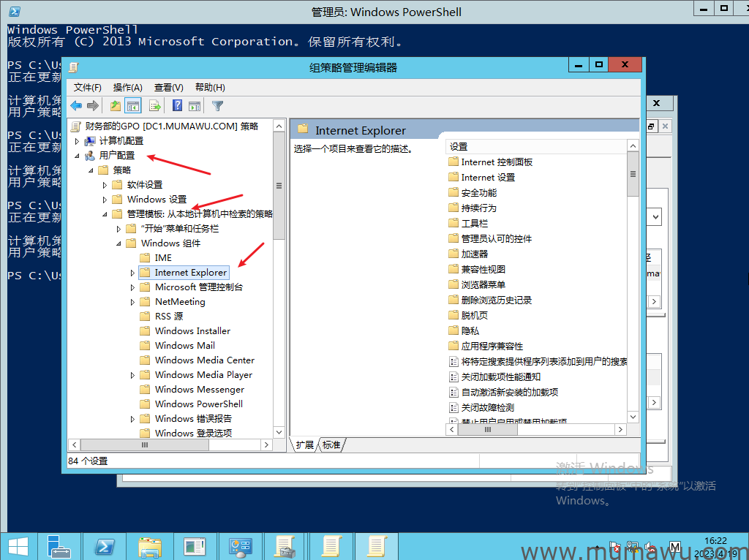Click the filter funnel icon
This screenshot has width=749, height=560.
(217, 106)
